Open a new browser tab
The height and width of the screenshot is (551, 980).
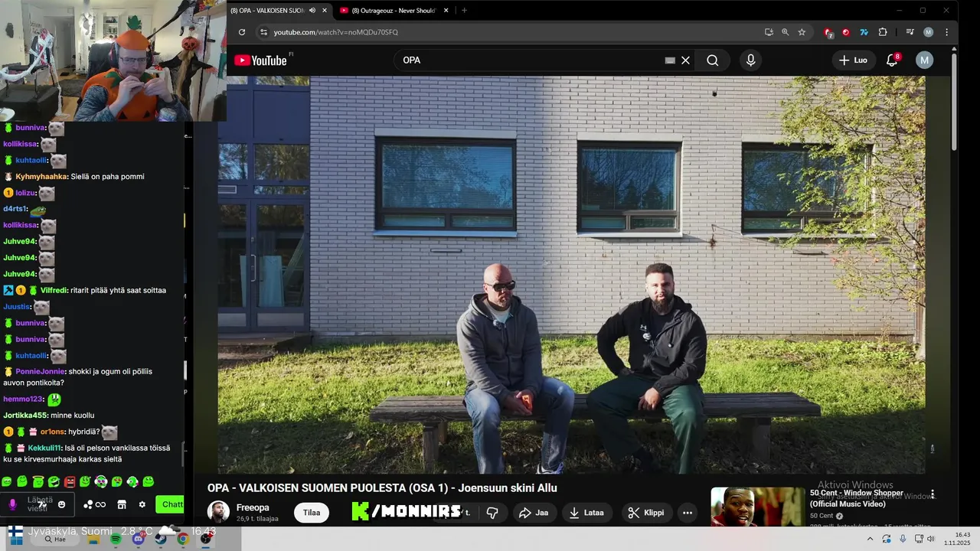pos(464,11)
